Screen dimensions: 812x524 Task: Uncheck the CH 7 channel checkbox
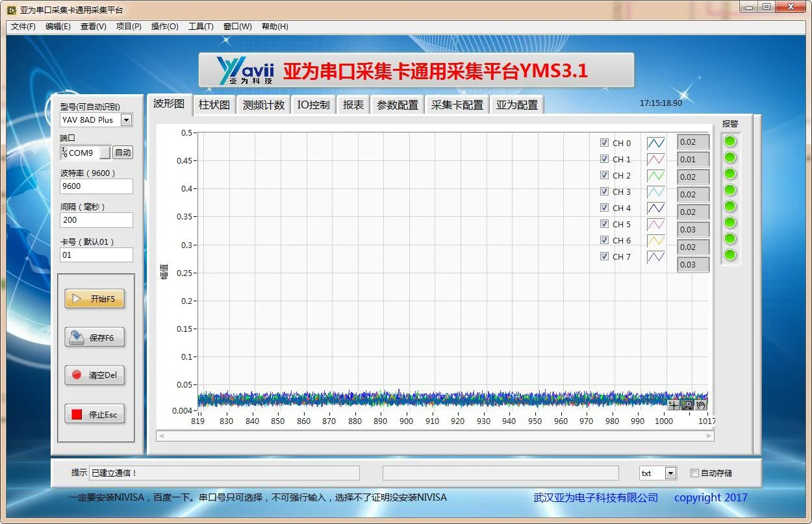pyautogui.click(x=605, y=256)
